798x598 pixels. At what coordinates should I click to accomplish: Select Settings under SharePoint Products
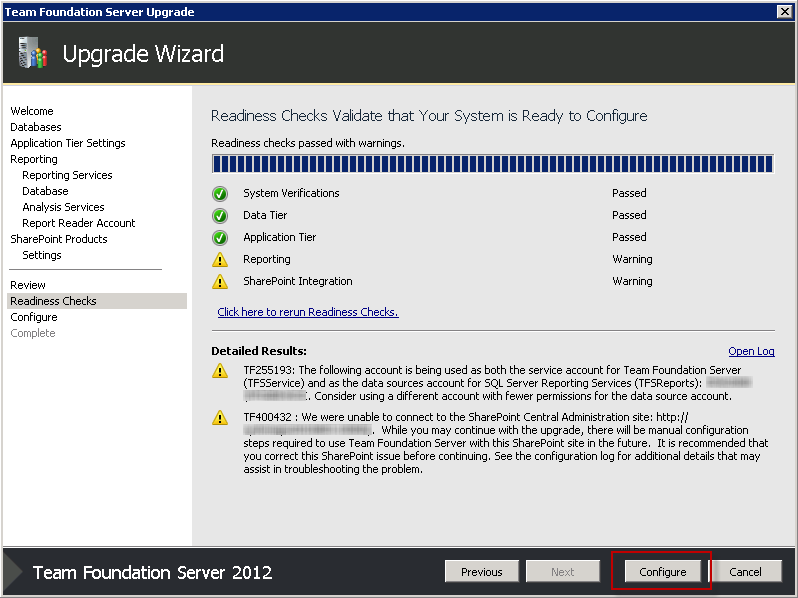42,255
